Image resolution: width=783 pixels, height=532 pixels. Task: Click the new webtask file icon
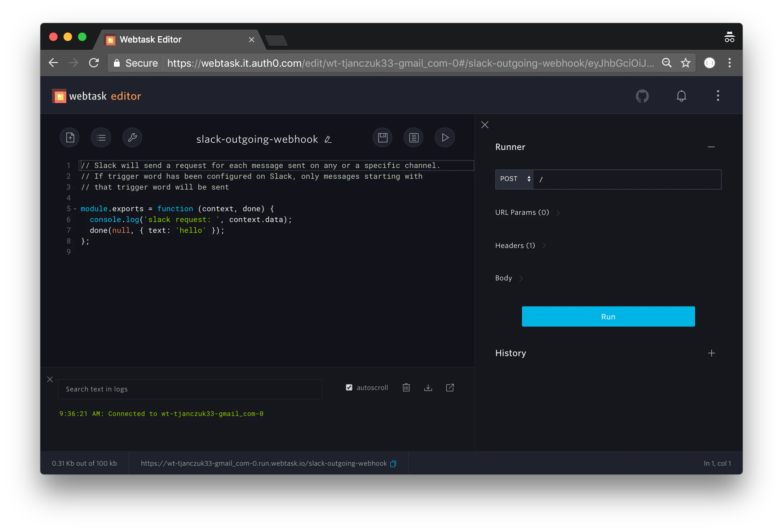70,138
